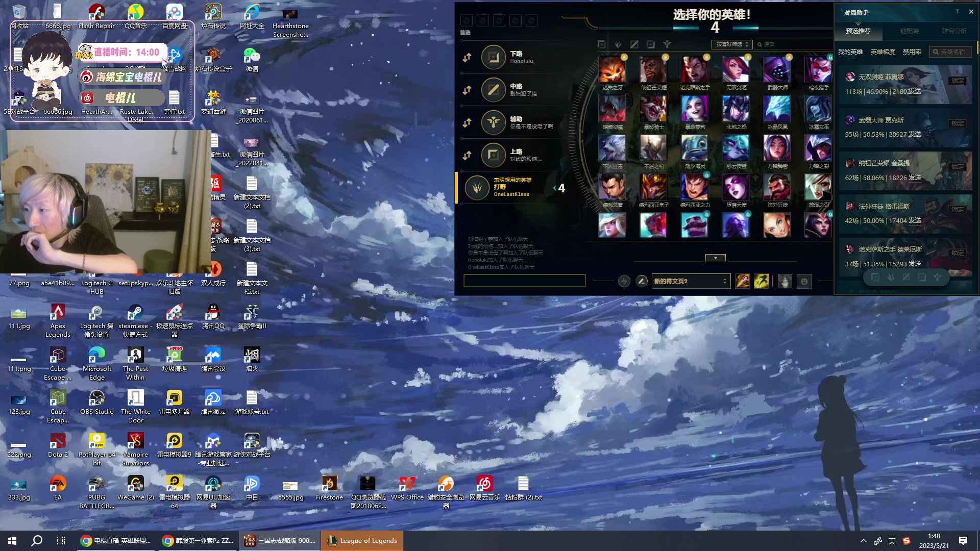Expand champion grid with down arrow
This screenshot has width=980, height=551.
point(715,258)
